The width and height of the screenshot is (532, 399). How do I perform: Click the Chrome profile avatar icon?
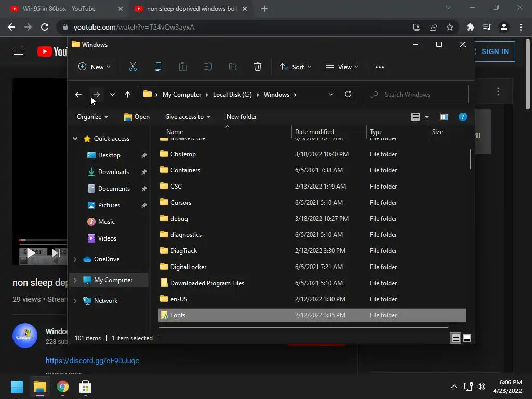504,27
